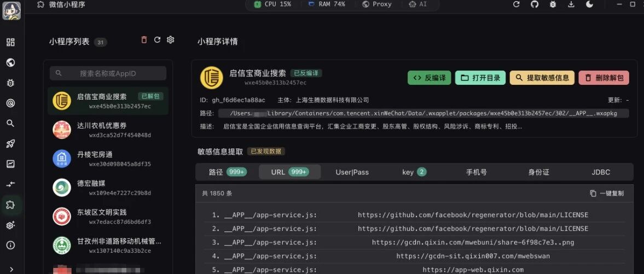
Task: Click the wxapkg path field
Action: pyautogui.click(x=423, y=113)
